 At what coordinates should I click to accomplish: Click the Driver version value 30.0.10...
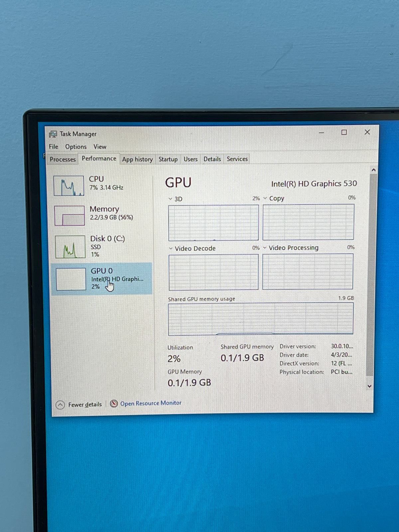click(342, 346)
